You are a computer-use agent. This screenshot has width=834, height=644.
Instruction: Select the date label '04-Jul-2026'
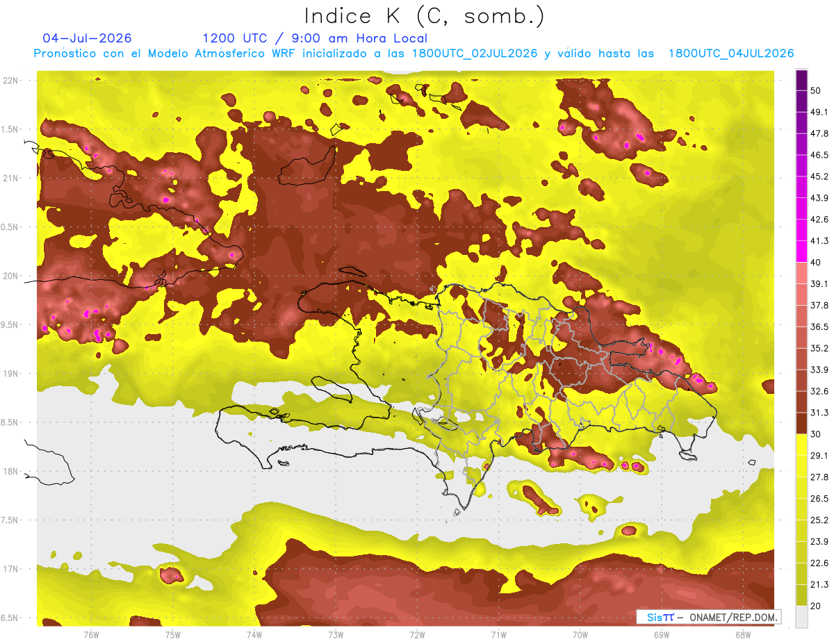click(87, 38)
